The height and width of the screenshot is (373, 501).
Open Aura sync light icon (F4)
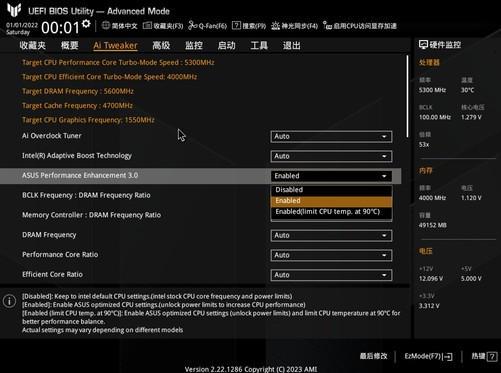coord(275,26)
